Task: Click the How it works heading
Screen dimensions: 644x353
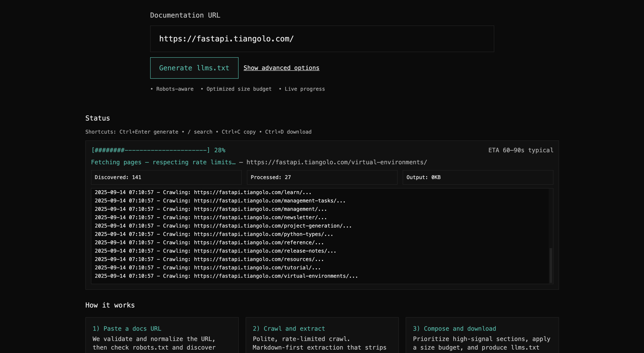Action: (x=110, y=305)
